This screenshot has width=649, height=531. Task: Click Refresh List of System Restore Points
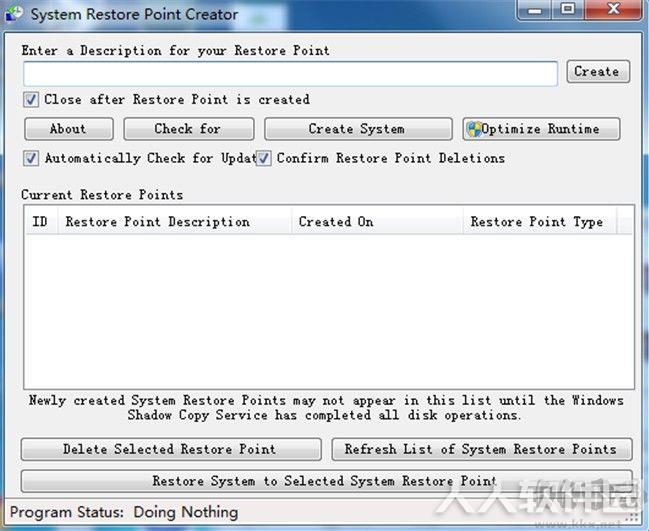tap(482, 449)
